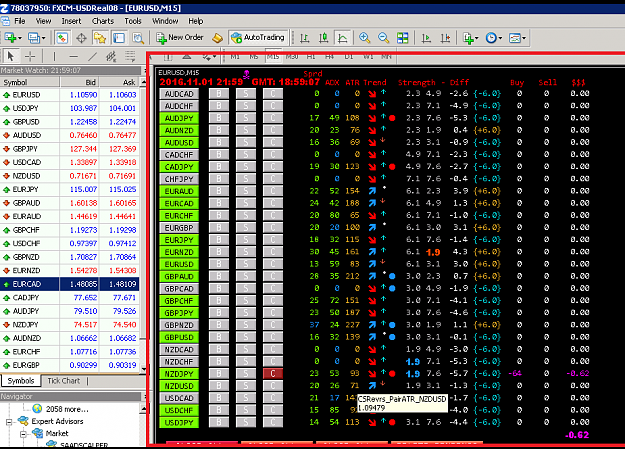Expand the Expert Advisors tree node
This screenshot has height=449, width=625.
click(9, 421)
